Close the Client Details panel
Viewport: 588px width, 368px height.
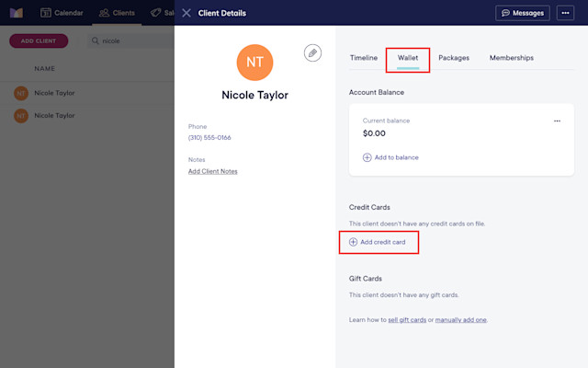pos(187,13)
